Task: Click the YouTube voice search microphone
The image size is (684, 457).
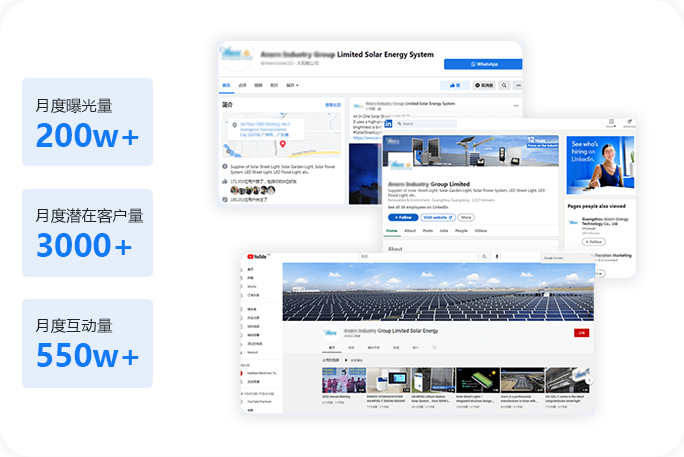Action: point(497,256)
